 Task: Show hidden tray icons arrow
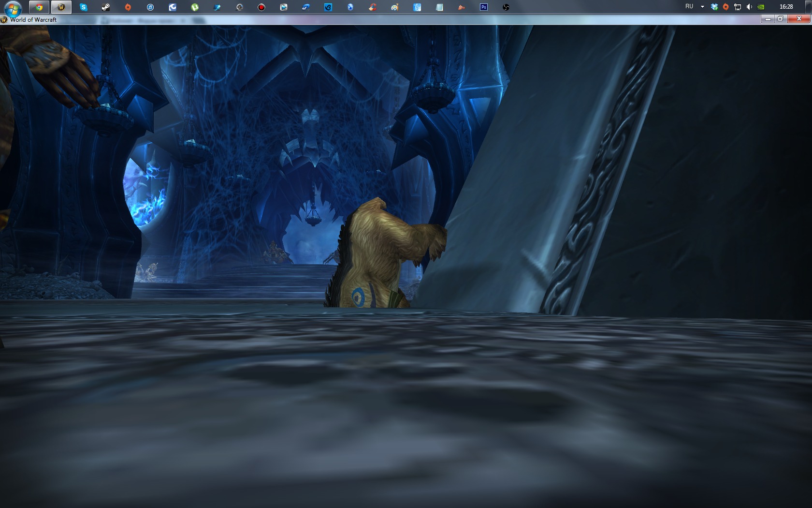click(x=702, y=7)
